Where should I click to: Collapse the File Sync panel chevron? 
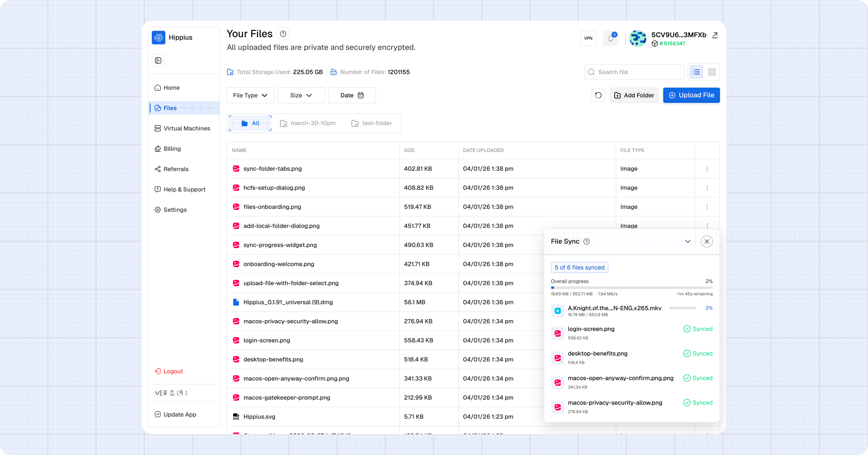tap(688, 241)
